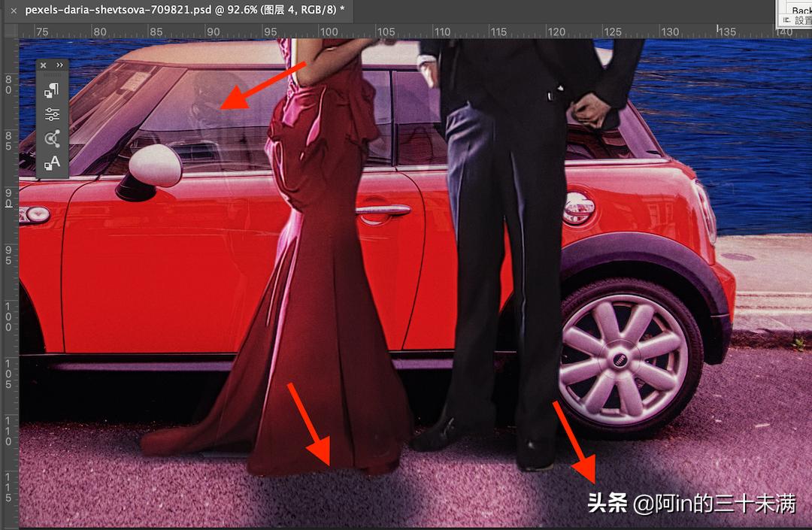Click the floating panel's dotted grip handle

52,76
